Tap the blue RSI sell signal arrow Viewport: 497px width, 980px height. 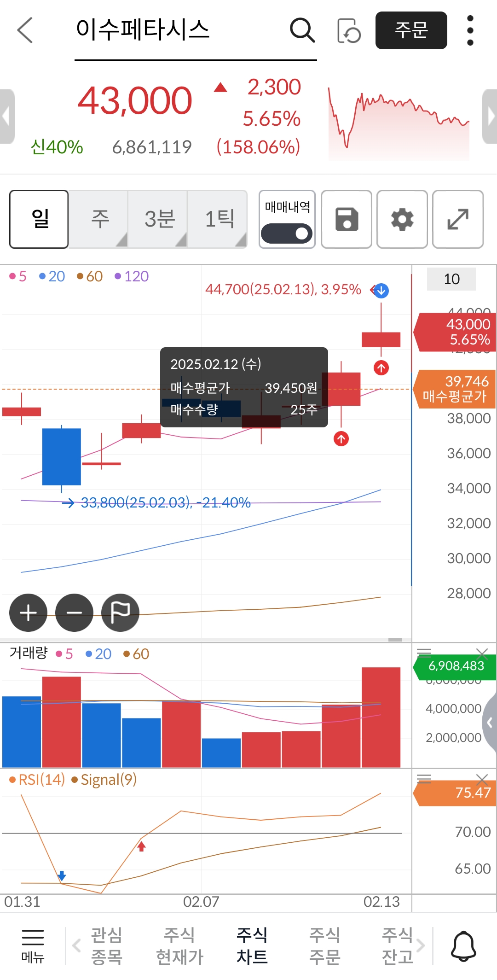point(62,875)
